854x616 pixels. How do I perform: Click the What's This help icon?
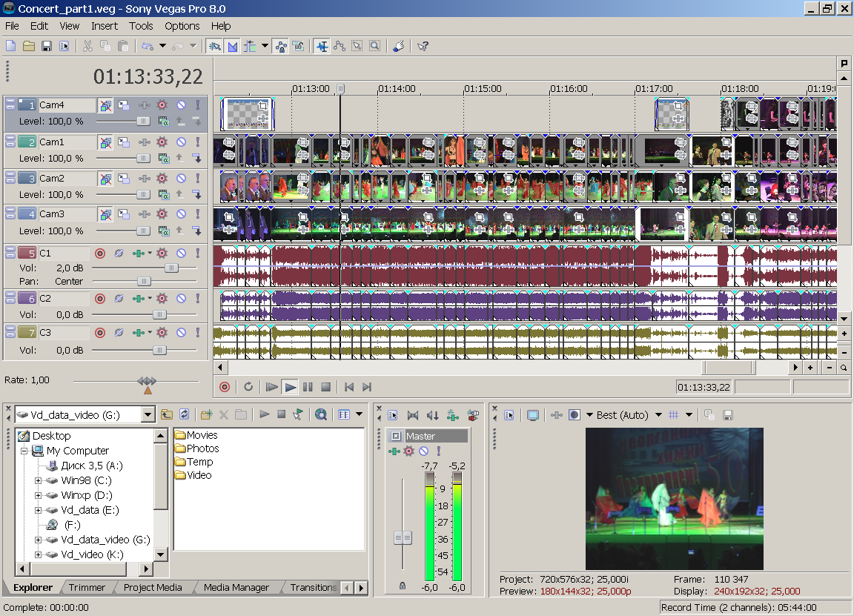click(423, 46)
